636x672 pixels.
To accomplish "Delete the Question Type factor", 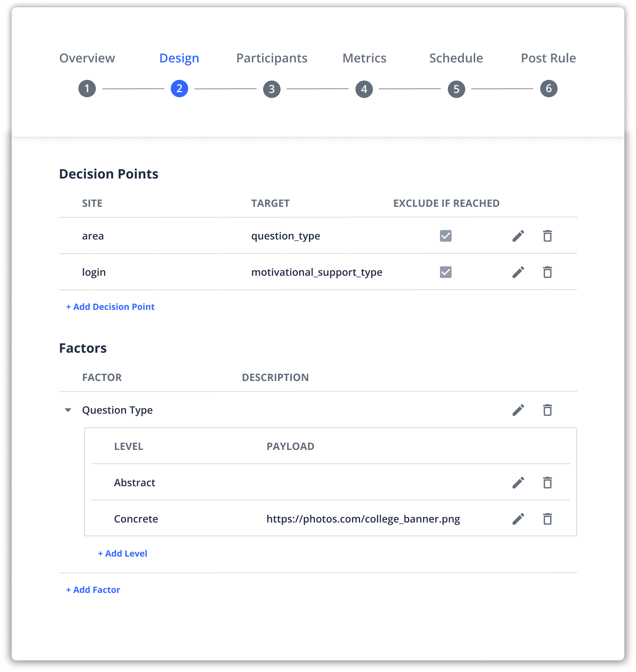I will click(x=548, y=410).
